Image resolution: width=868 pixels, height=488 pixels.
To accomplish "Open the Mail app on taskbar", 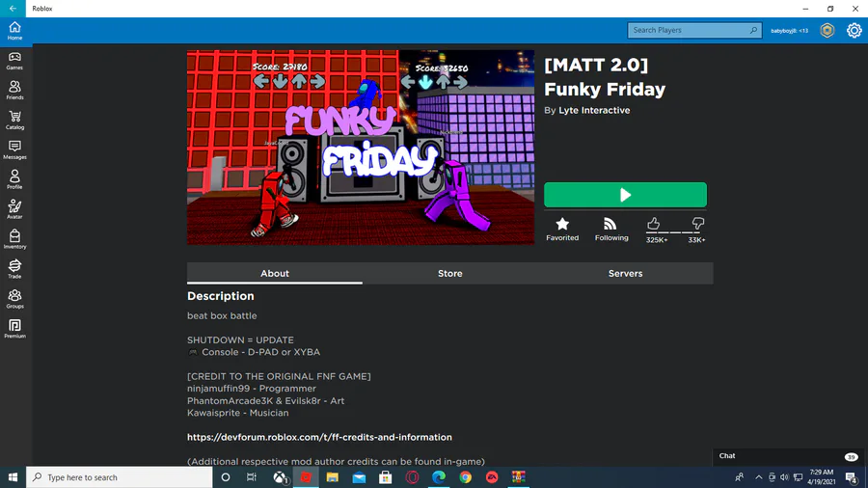I will 359,477.
